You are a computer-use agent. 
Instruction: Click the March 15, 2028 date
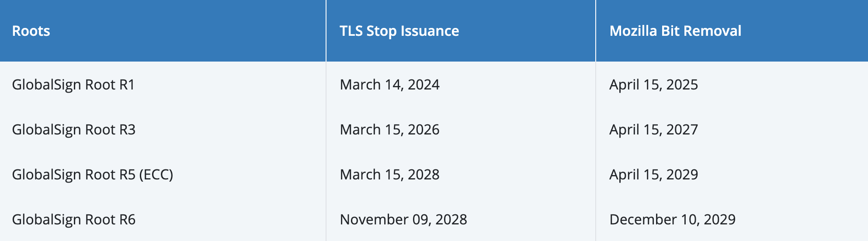[x=389, y=175]
